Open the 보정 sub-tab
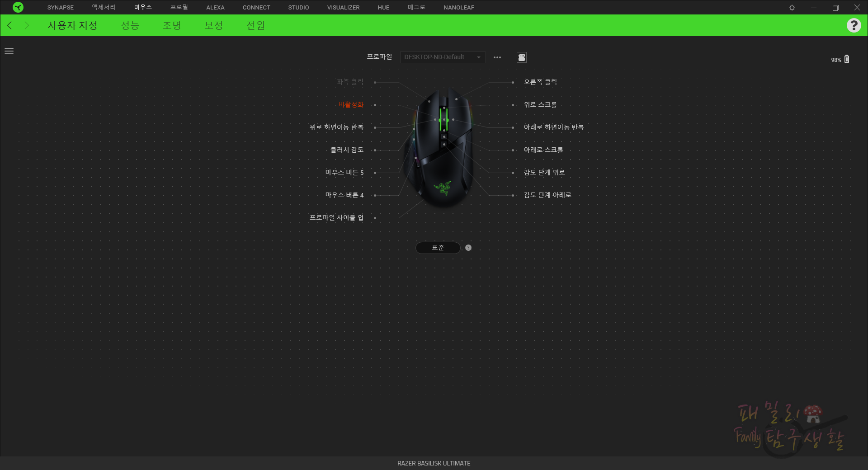Viewport: 868px width, 470px height. click(x=214, y=26)
